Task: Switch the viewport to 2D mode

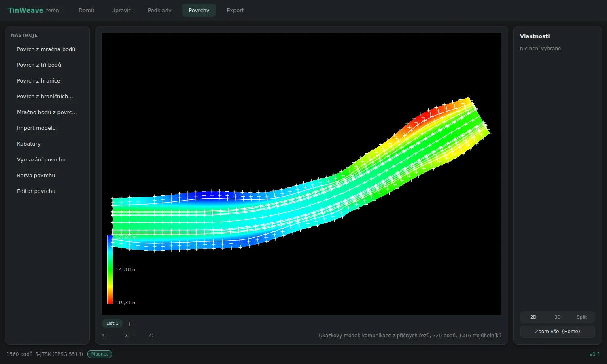Action: [533, 317]
